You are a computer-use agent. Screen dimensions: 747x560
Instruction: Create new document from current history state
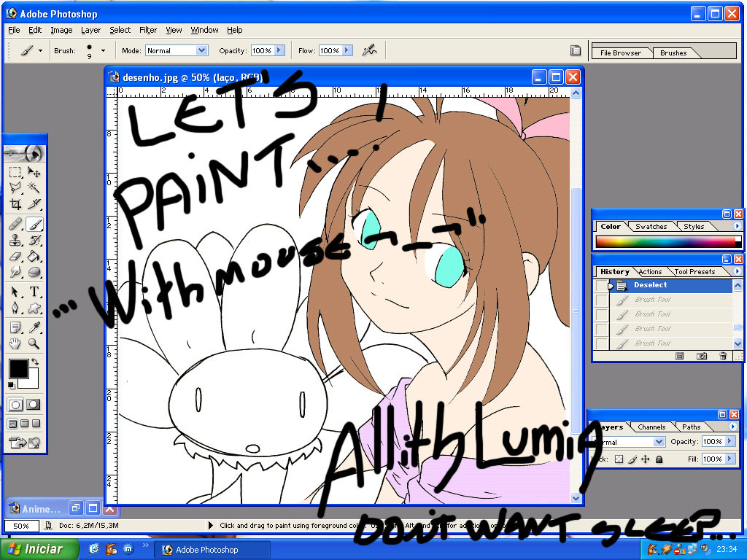680,356
